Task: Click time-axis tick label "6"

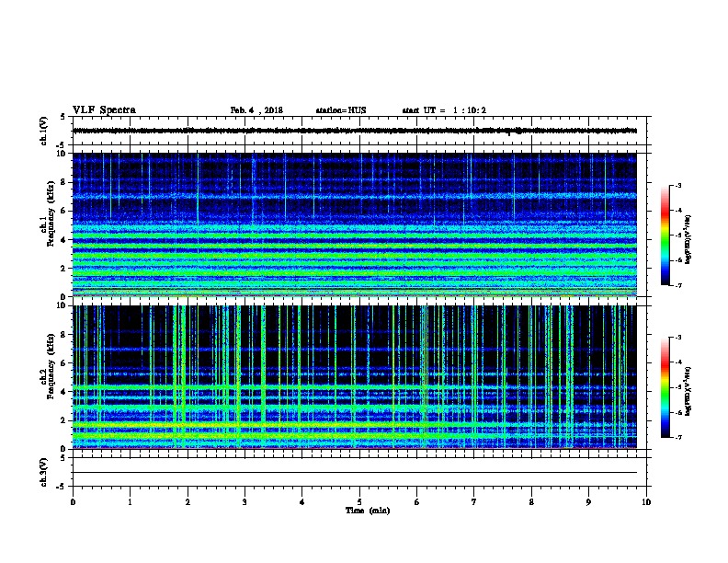Action: (x=417, y=502)
